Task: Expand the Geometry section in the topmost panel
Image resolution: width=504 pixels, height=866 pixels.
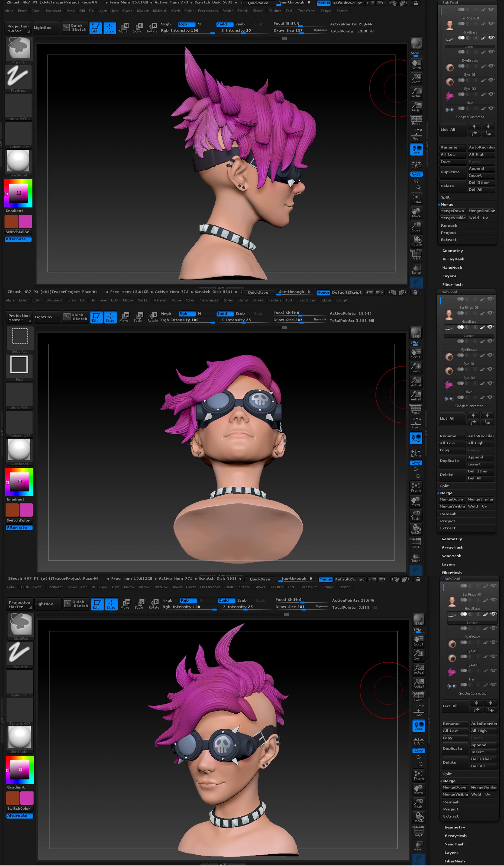Action: 453,251
